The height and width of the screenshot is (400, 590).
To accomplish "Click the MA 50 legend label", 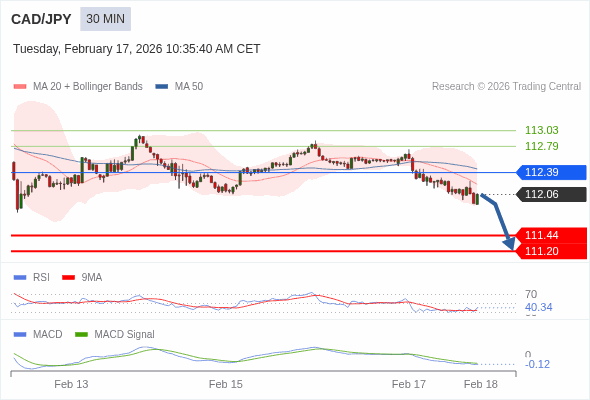I will pyautogui.click(x=189, y=87).
